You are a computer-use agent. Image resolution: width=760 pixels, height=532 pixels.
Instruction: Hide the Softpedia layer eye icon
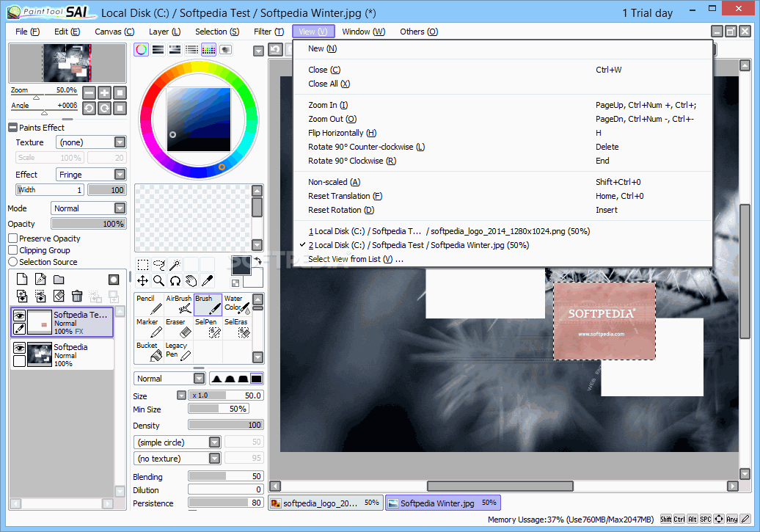tap(19, 349)
